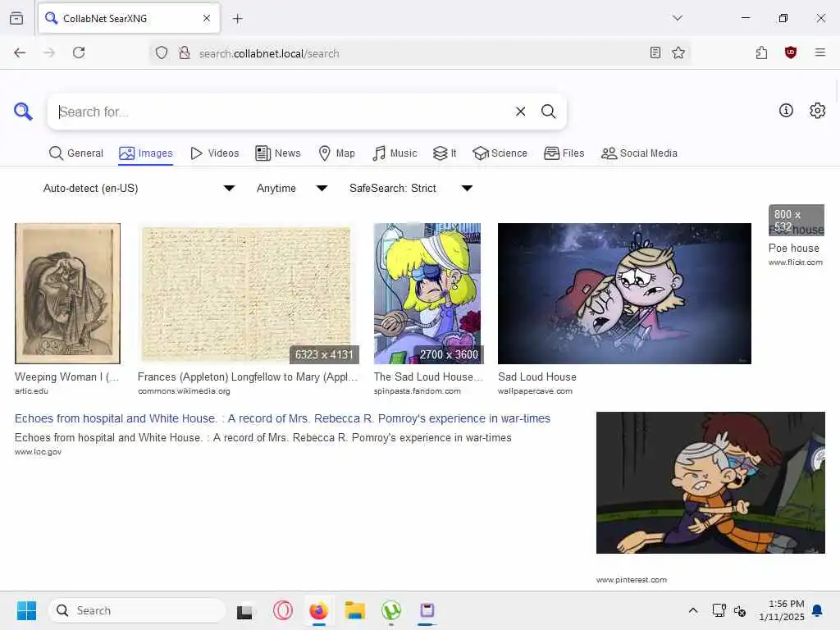Open Task View on taskbar
This screenshot has width=840, height=630.
[x=244, y=611]
